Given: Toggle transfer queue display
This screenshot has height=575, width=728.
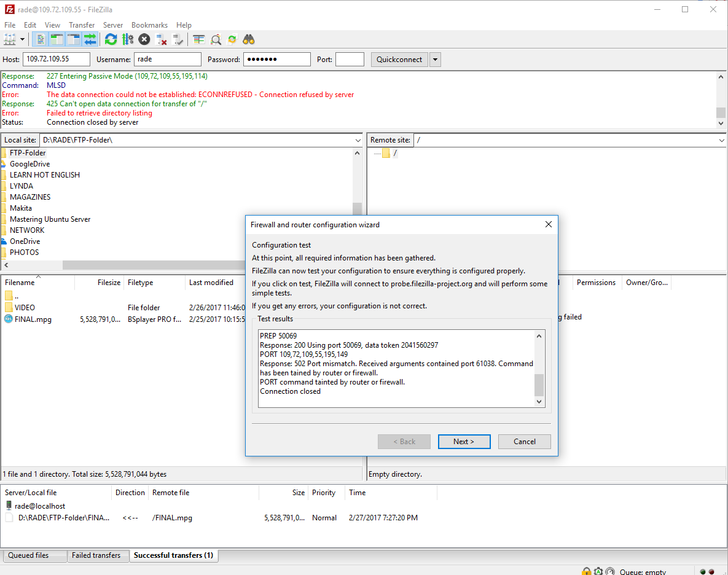Looking at the screenshot, I should [90, 39].
